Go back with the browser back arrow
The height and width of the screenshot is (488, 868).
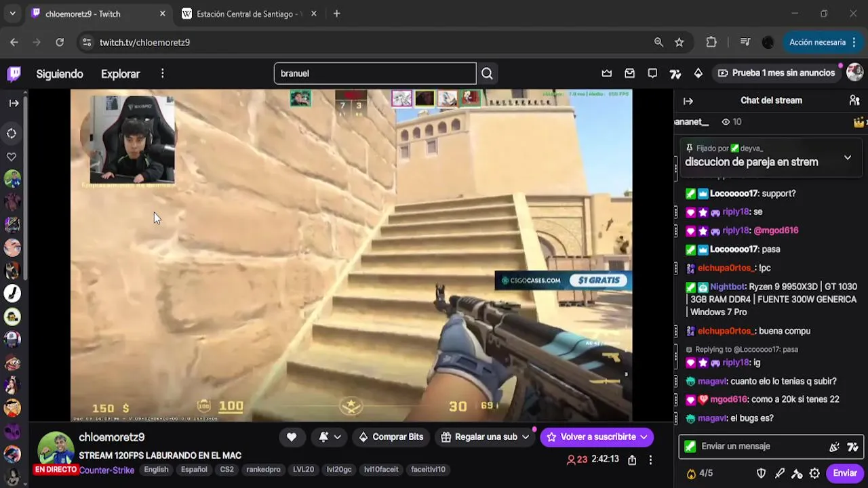point(14,42)
